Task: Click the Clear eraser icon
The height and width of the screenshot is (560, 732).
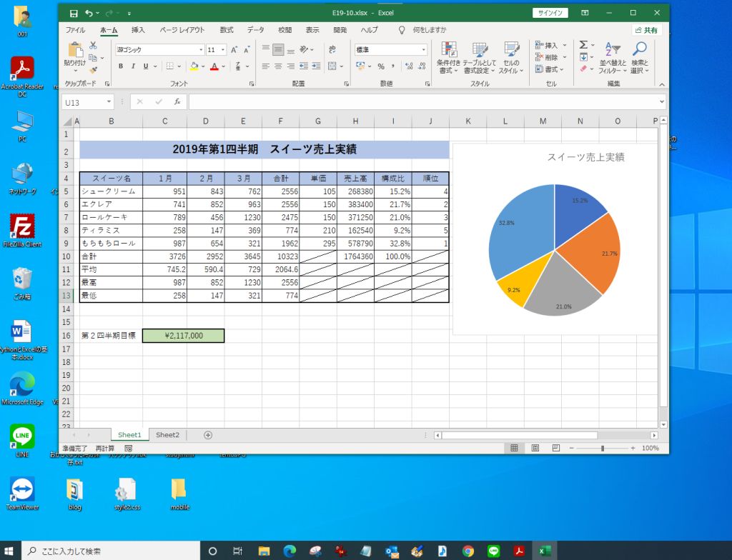Action: click(583, 69)
